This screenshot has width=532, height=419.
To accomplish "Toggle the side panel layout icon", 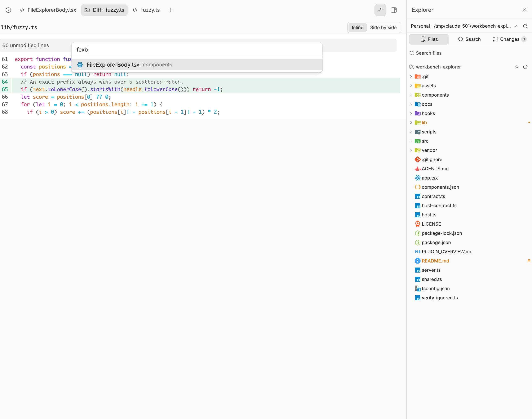I will coord(394,10).
